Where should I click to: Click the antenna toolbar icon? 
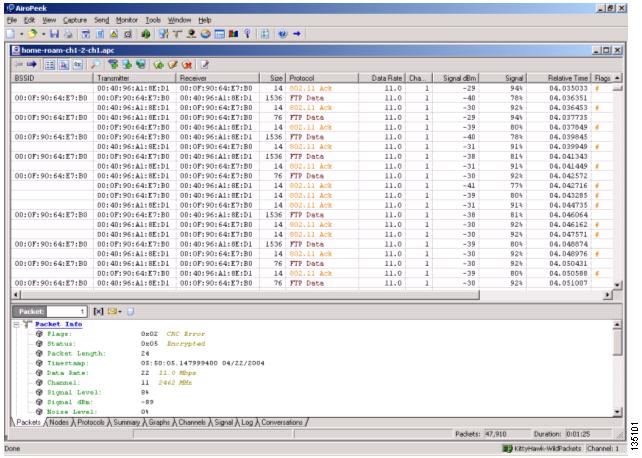tap(177, 34)
